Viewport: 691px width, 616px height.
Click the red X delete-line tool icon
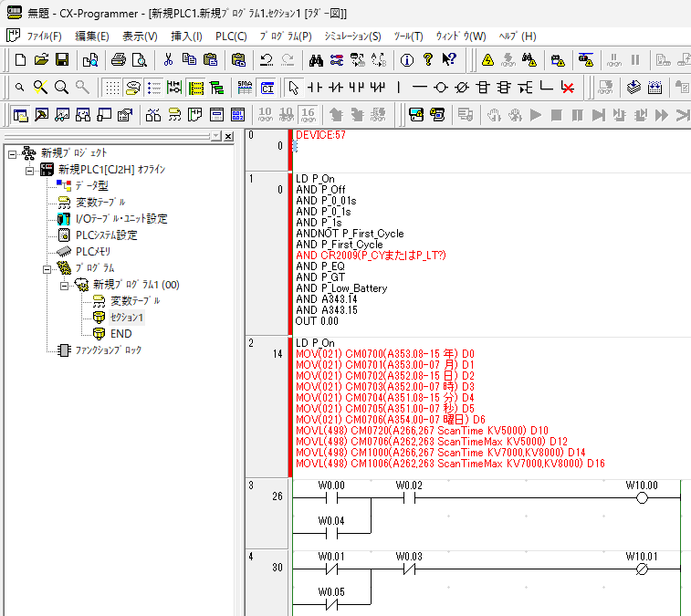(x=568, y=88)
